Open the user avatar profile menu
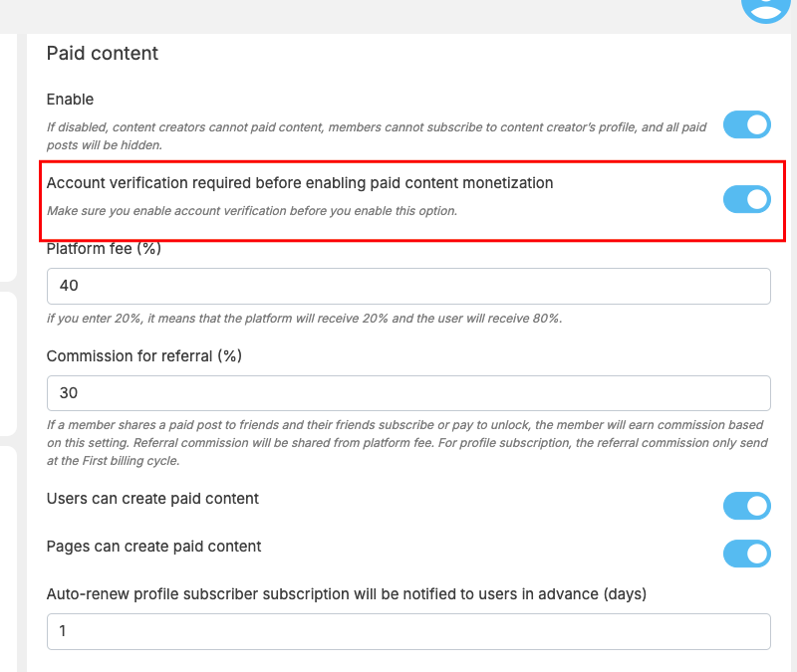Image resolution: width=797 pixels, height=672 pixels. [765, 8]
